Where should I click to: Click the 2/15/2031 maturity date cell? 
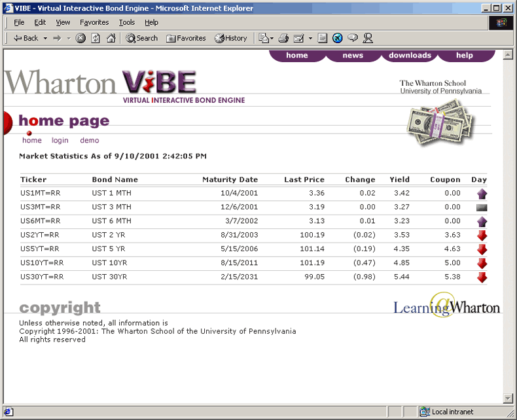pos(239,277)
